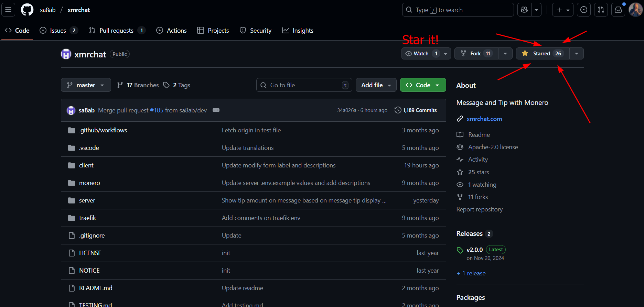Open the xmrchat.com website link
This screenshot has width=644, height=307.
point(484,119)
